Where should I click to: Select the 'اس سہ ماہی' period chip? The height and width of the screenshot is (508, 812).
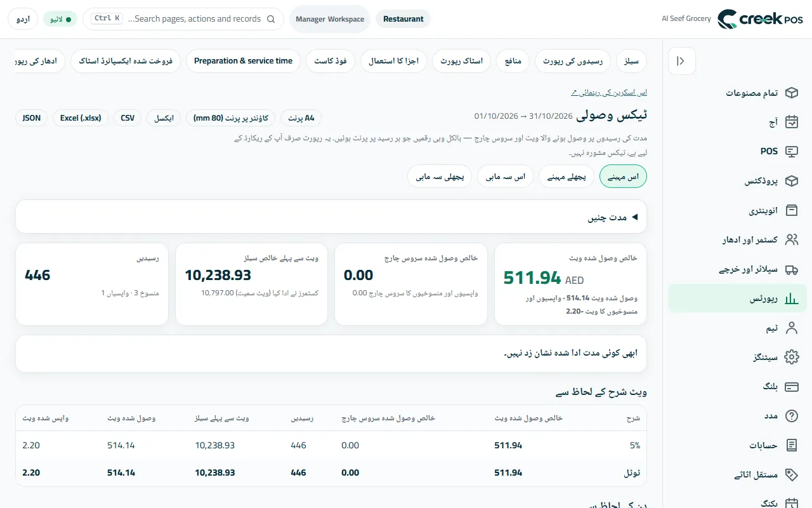tap(506, 177)
